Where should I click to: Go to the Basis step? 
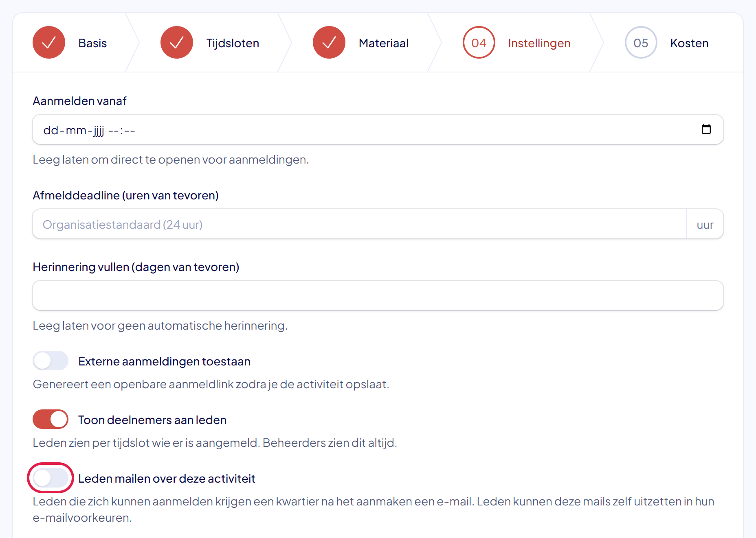click(92, 43)
